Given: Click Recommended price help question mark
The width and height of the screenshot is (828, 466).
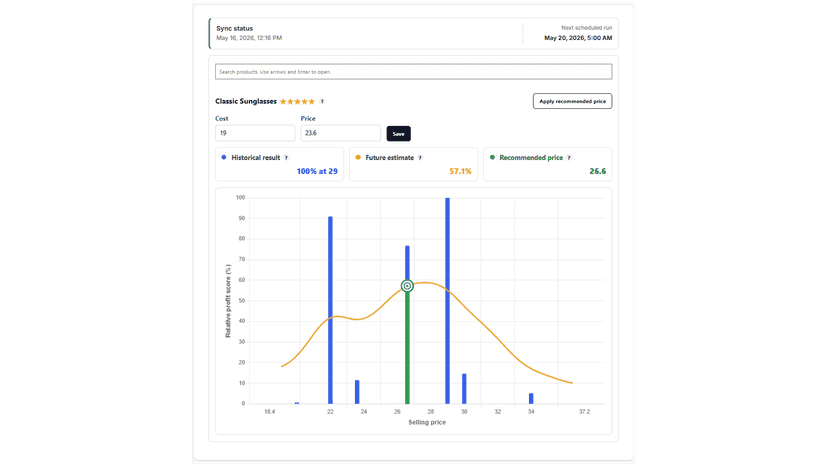Looking at the screenshot, I should tap(569, 158).
